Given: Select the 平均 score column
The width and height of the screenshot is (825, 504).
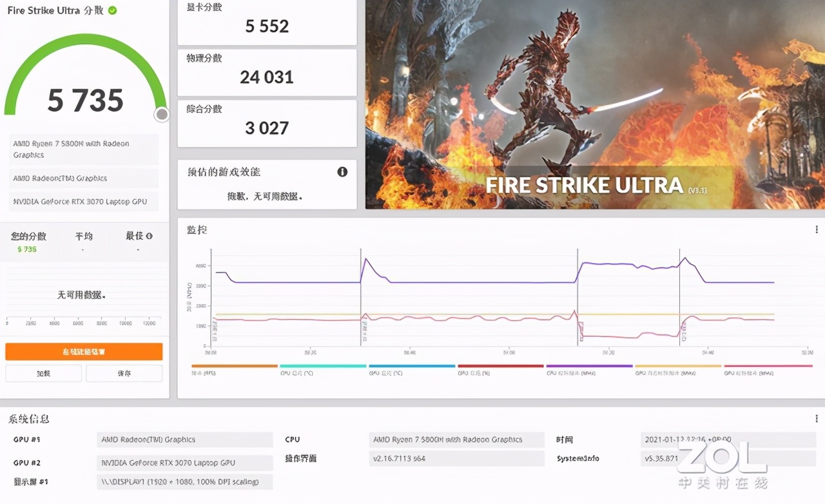Looking at the screenshot, I should click(84, 242).
